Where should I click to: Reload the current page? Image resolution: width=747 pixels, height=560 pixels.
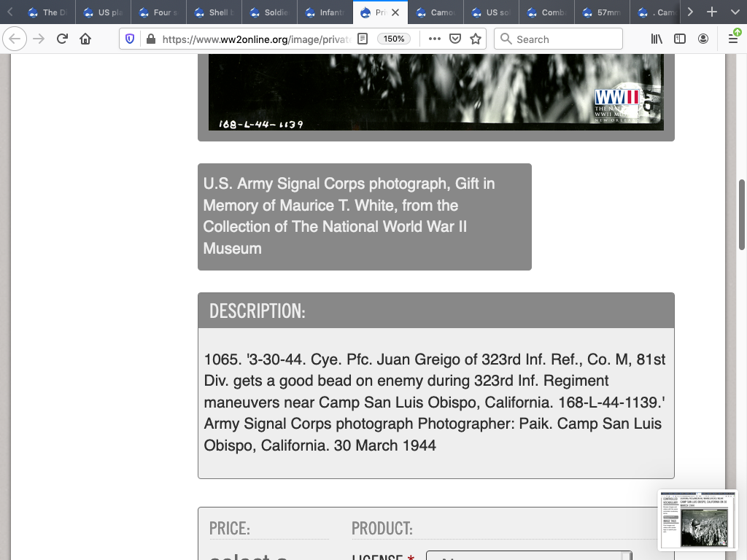point(62,39)
